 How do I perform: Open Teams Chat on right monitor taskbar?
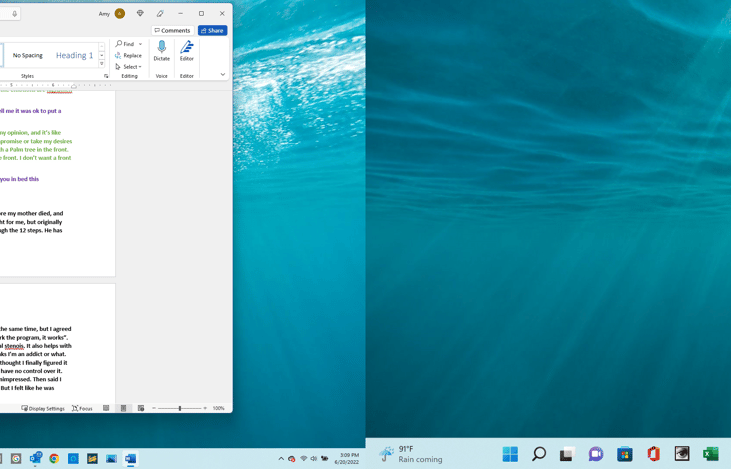pyautogui.click(x=596, y=454)
